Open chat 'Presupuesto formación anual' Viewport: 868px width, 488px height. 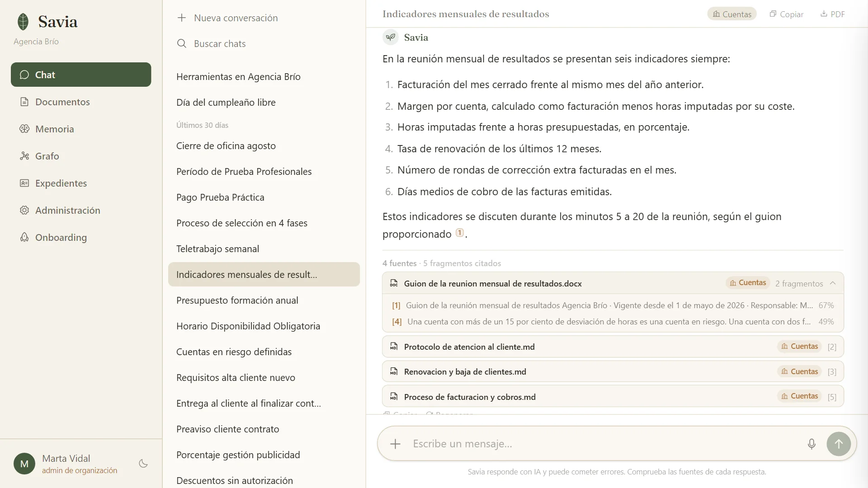264,300
